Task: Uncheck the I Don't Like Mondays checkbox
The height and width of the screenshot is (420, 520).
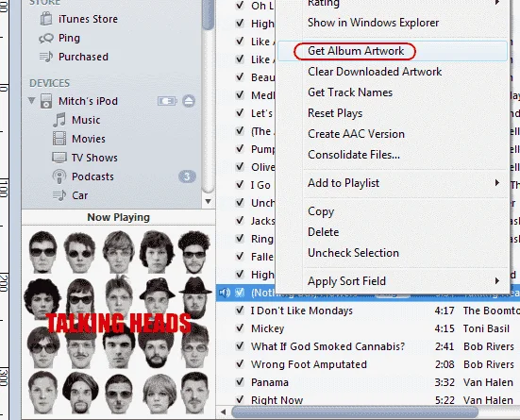Action: (240, 311)
